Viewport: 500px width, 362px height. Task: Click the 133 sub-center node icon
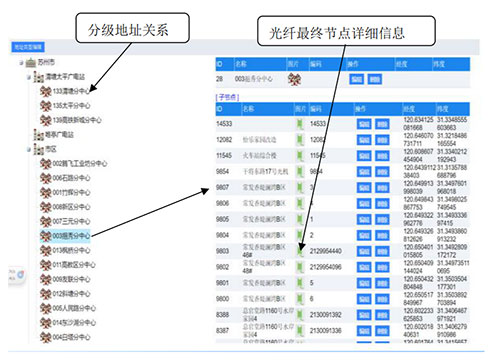(45, 91)
